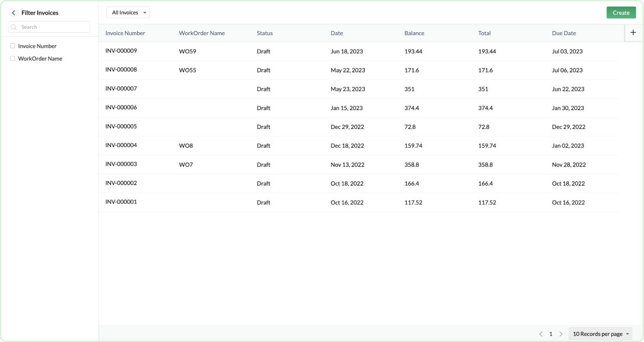Open invoice INV-000001 row

pyautogui.click(x=121, y=202)
